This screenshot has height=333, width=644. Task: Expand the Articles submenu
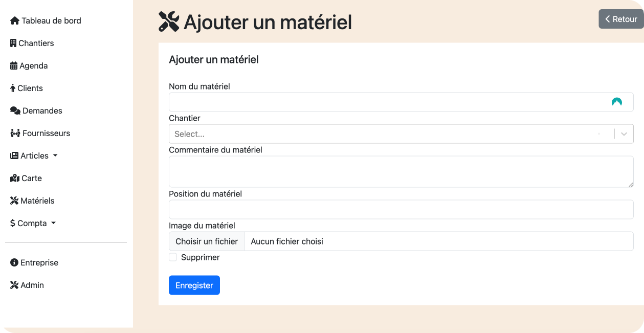point(34,156)
